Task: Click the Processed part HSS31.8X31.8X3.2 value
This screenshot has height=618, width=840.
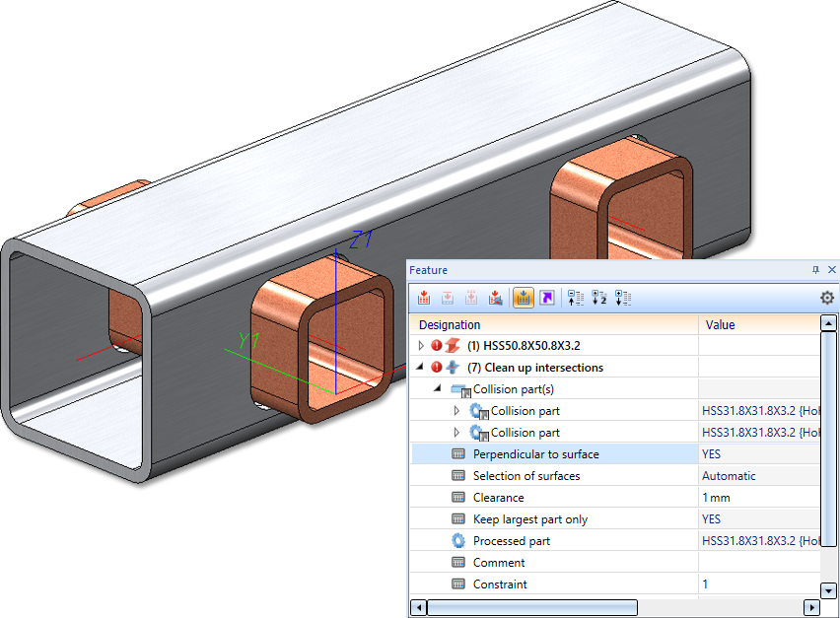Action: pyautogui.click(x=759, y=541)
